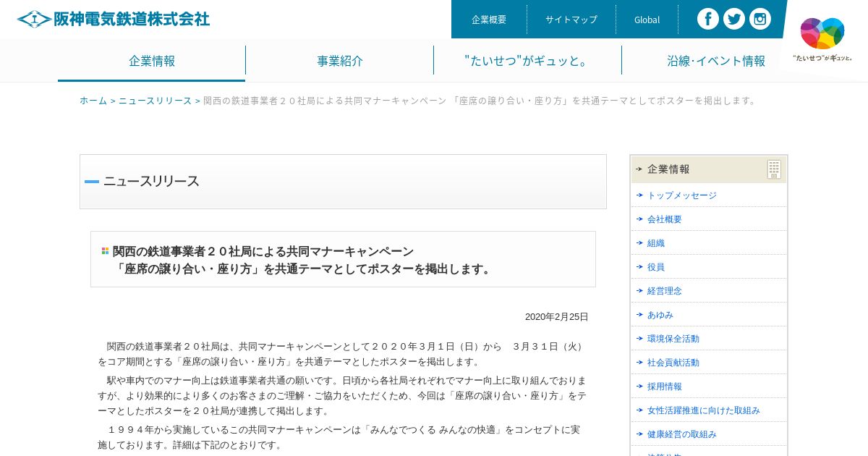Open 経営理念 in the sidebar

point(665,291)
